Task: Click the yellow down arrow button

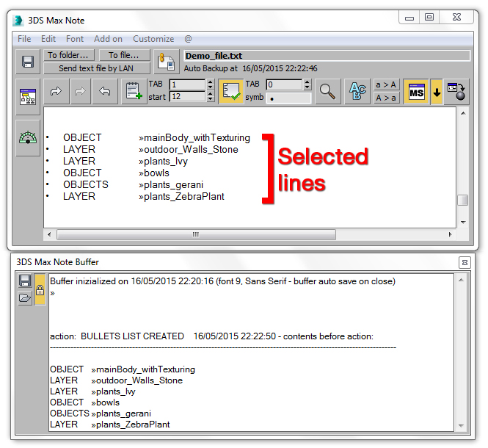Action: point(437,92)
